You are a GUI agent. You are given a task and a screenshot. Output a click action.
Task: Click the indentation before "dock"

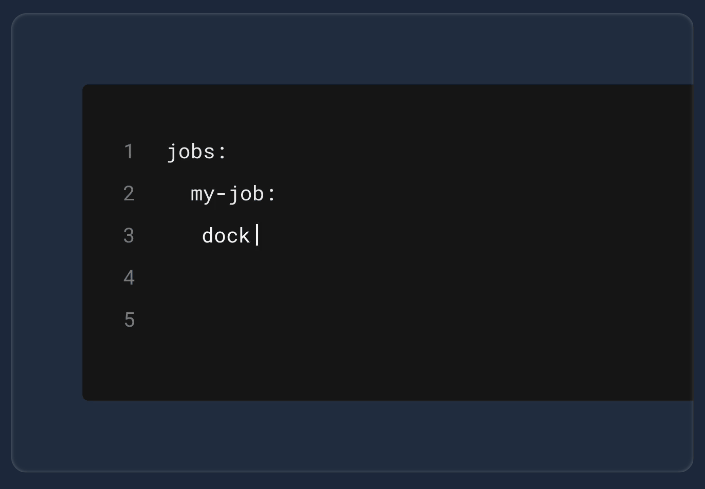click(184, 236)
